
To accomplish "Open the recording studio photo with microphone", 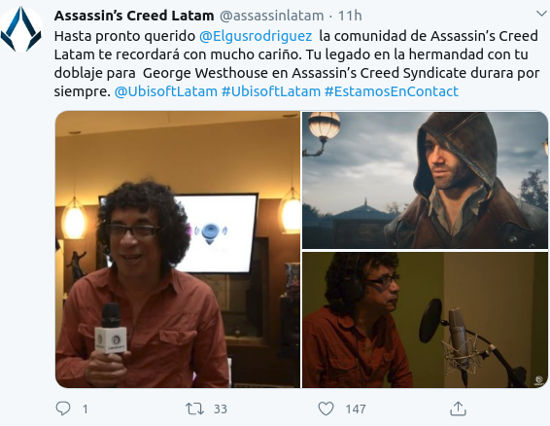I will (425, 320).
